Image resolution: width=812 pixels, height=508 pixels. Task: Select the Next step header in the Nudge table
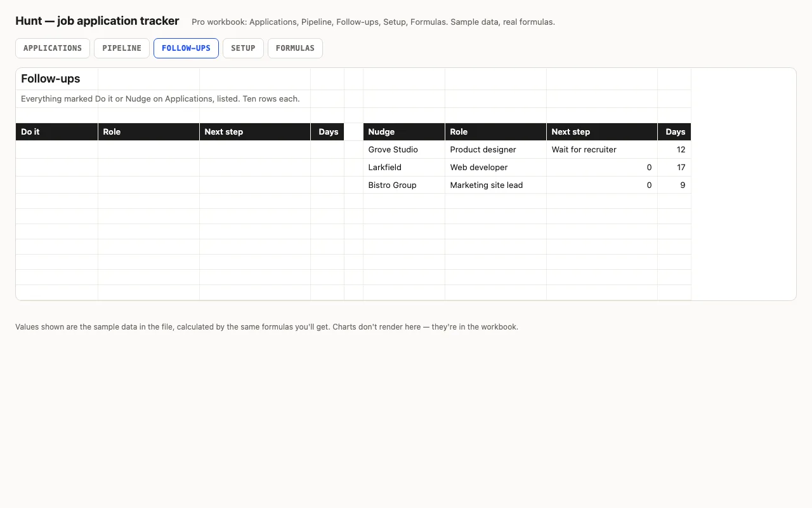pyautogui.click(x=602, y=132)
